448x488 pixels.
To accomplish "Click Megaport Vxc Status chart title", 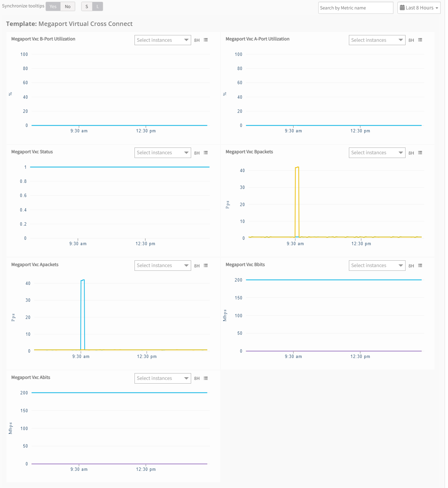I will click(x=32, y=152).
